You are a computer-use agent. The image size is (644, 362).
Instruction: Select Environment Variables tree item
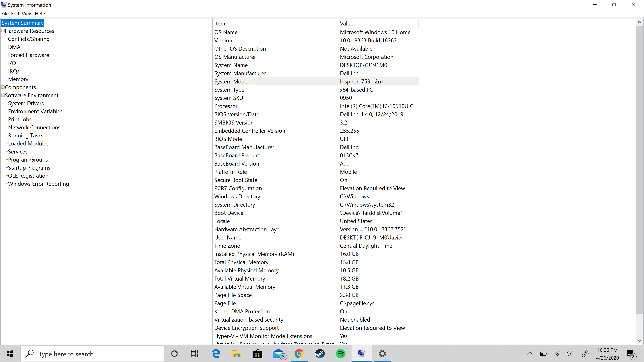pos(35,111)
